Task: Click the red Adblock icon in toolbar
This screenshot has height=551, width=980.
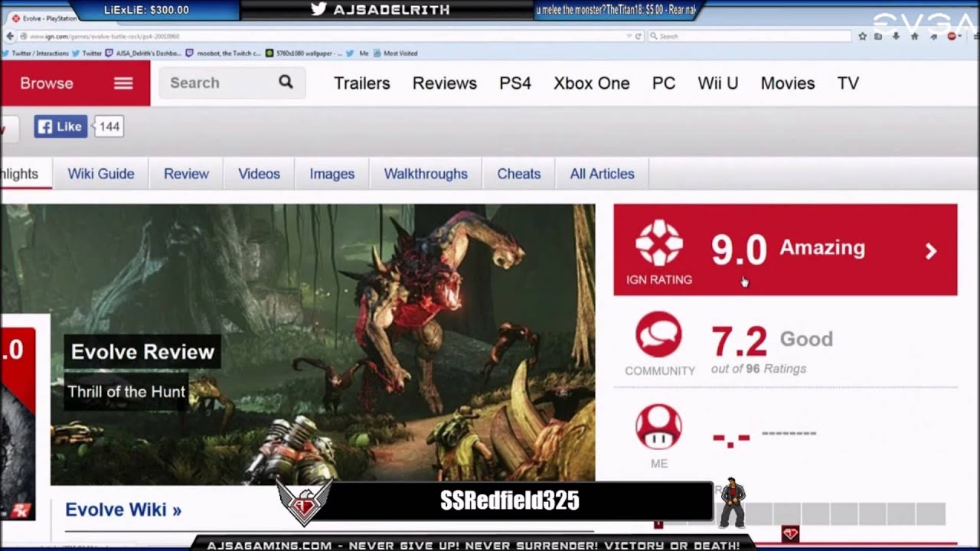Action: click(x=952, y=36)
